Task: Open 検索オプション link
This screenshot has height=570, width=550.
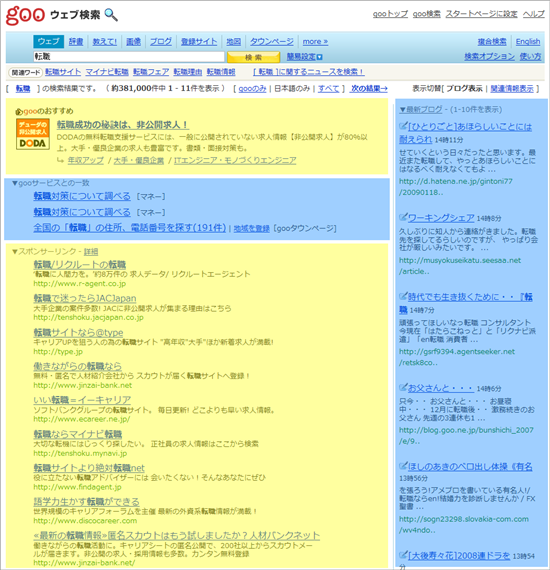Action: click(489, 56)
